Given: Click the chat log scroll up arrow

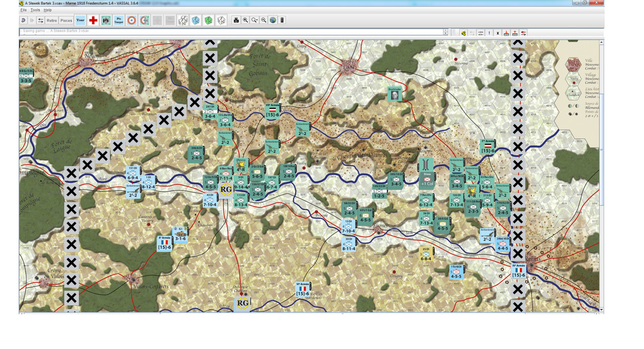Looking at the screenshot, I should point(446,30).
